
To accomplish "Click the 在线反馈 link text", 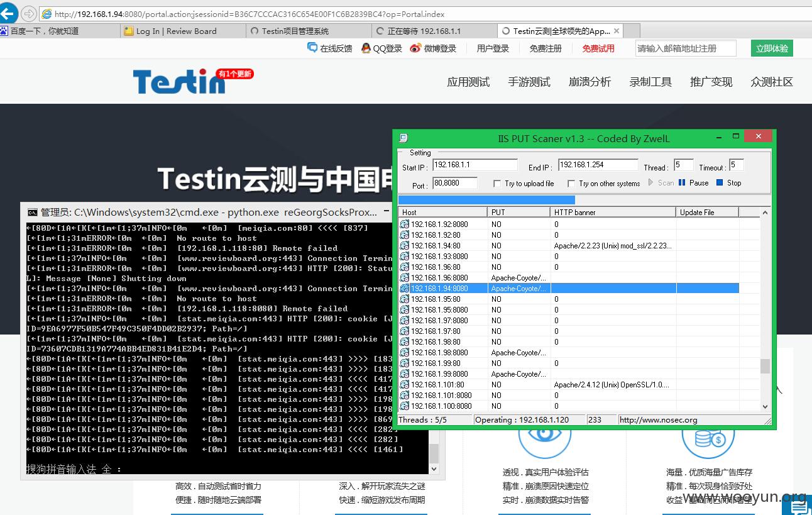I will [x=336, y=48].
